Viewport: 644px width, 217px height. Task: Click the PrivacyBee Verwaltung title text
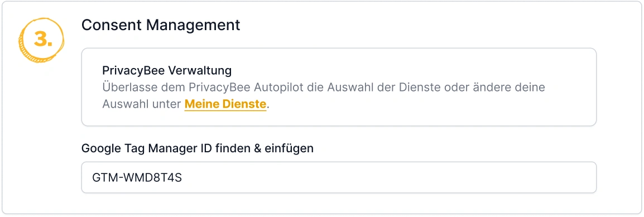(167, 70)
